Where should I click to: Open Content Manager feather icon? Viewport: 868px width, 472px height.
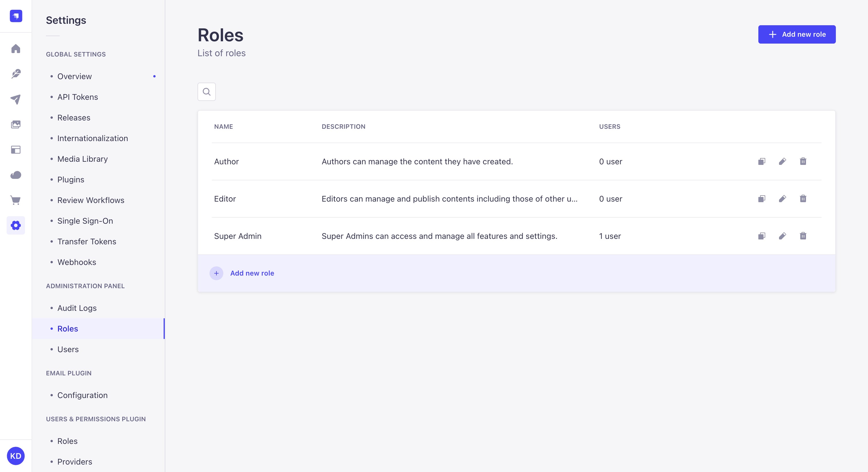pos(16,74)
